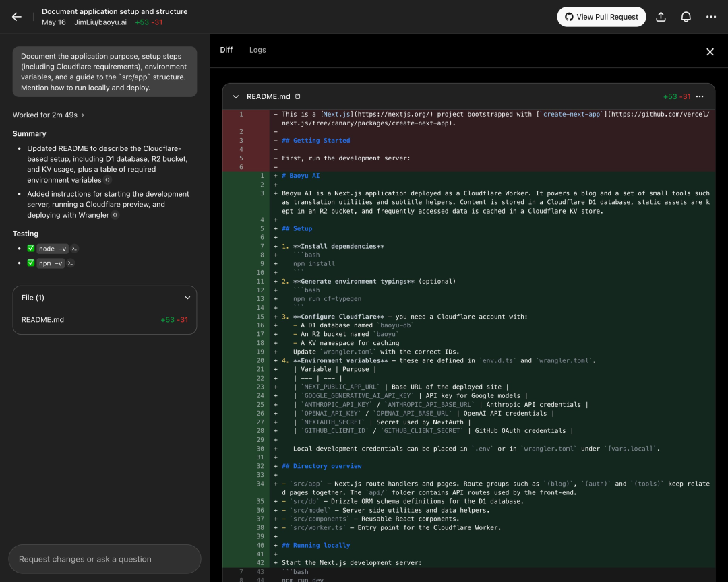Copy the README.md file name icon
Screen dimensions: 728x582
tap(298, 96)
